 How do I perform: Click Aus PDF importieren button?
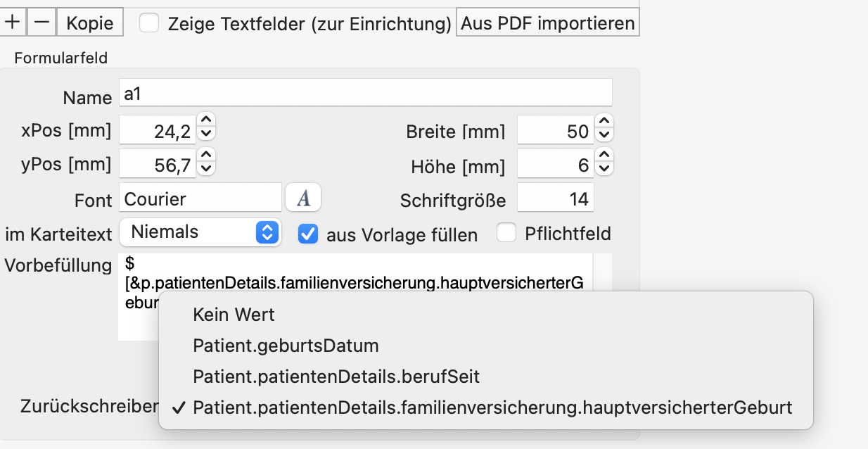point(547,23)
